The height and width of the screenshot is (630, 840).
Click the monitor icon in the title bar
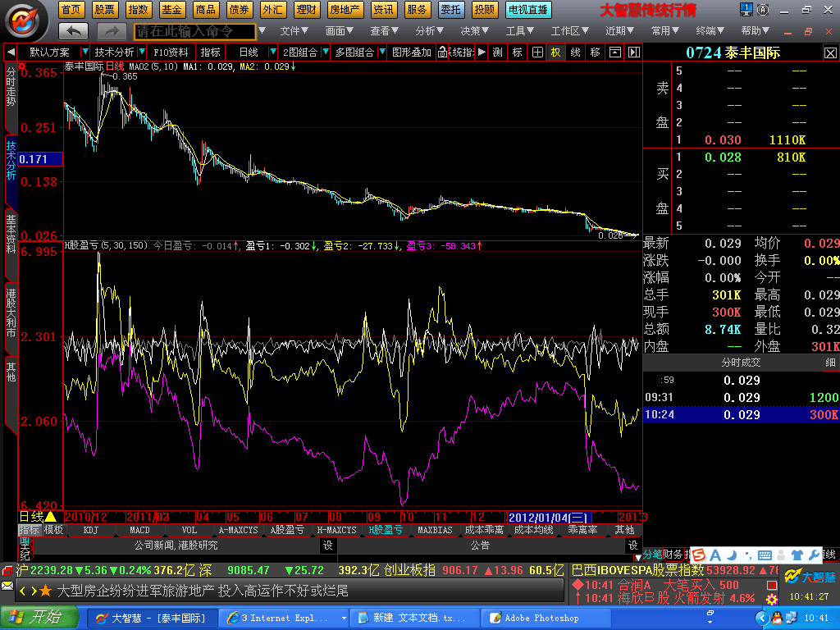746,9
